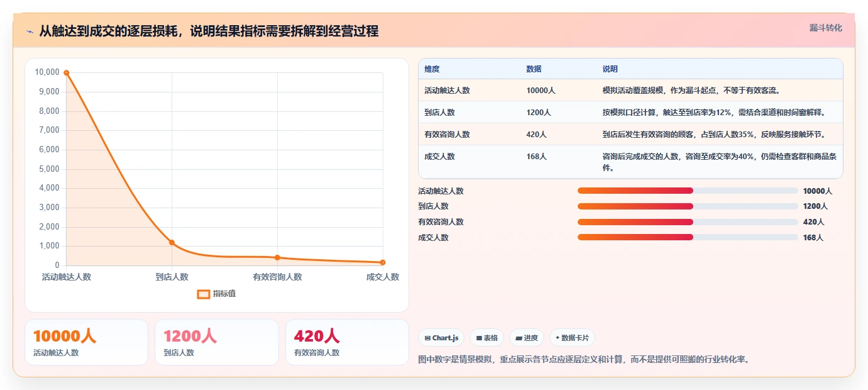The image size is (868, 390).
Task: Select the 进度 tag chip
Action: pos(527,338)
